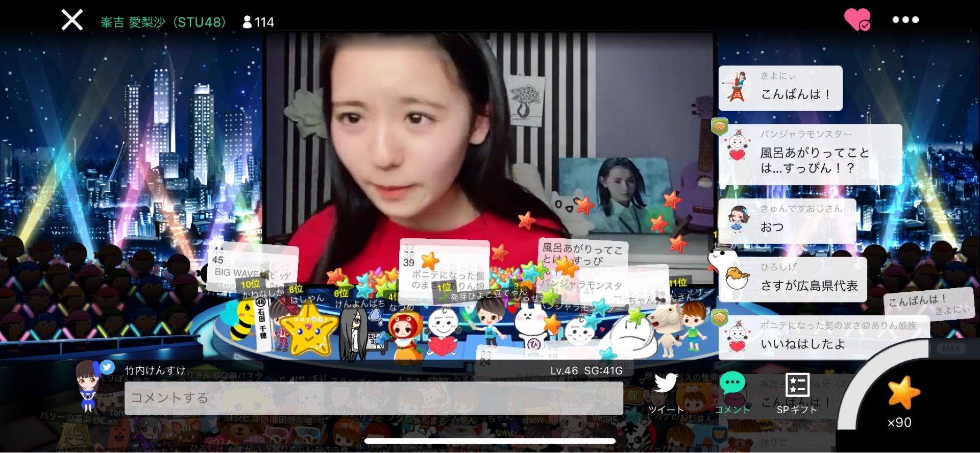980x453 pixels.
Task: Tap きゅんですおじさん's girl avatar icon
Action: 738,220
